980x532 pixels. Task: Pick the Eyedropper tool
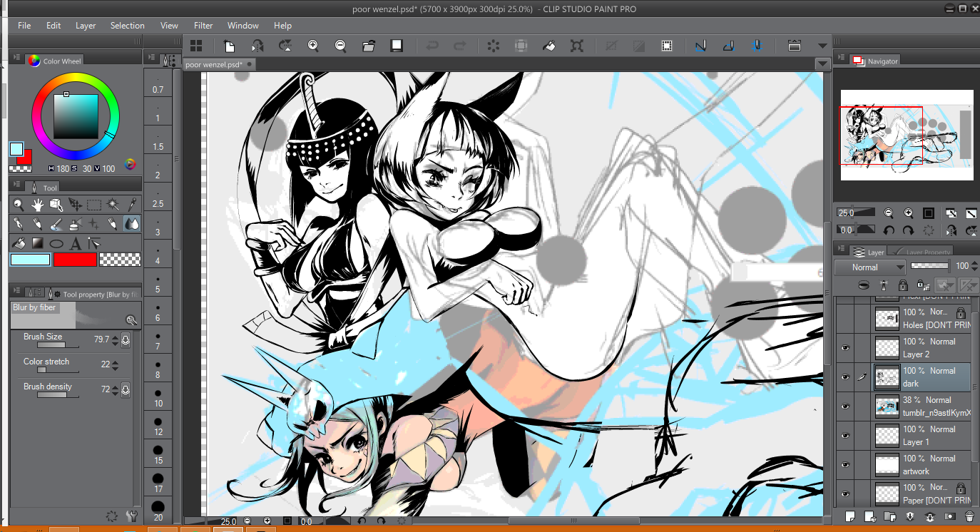[x=132, y=205]
